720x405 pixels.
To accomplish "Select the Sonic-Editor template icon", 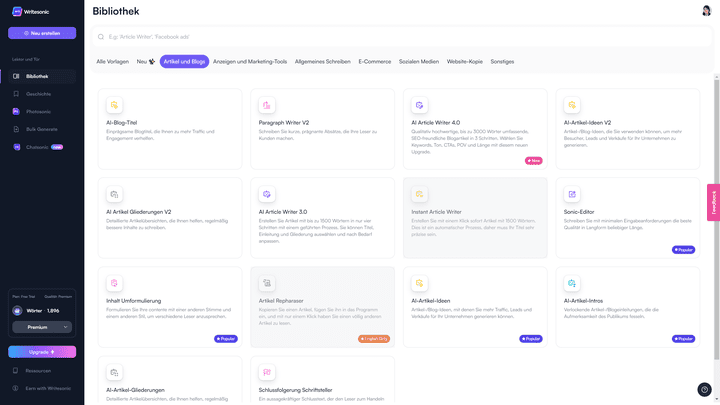I will (x=571, y=194).
